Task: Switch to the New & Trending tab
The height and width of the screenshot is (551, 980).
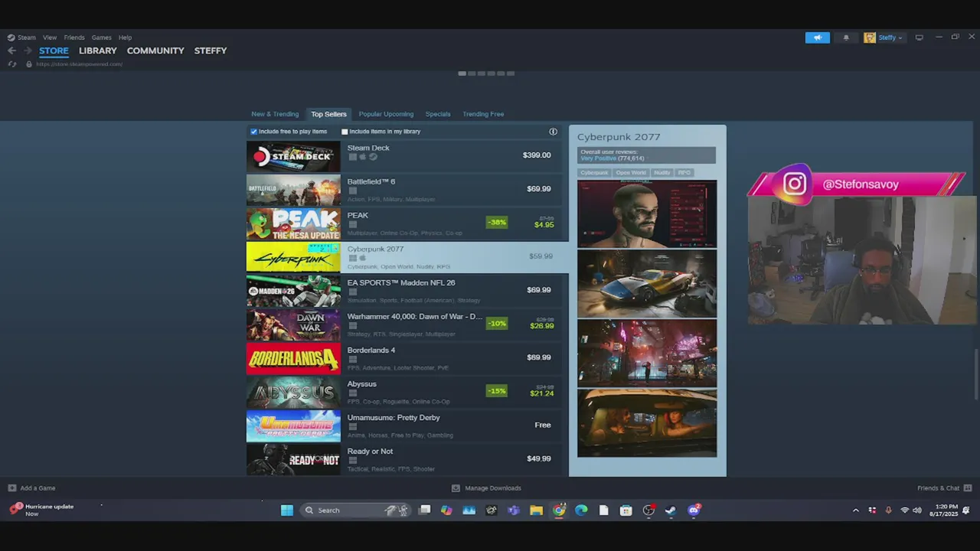Action: tap(275, 114)
